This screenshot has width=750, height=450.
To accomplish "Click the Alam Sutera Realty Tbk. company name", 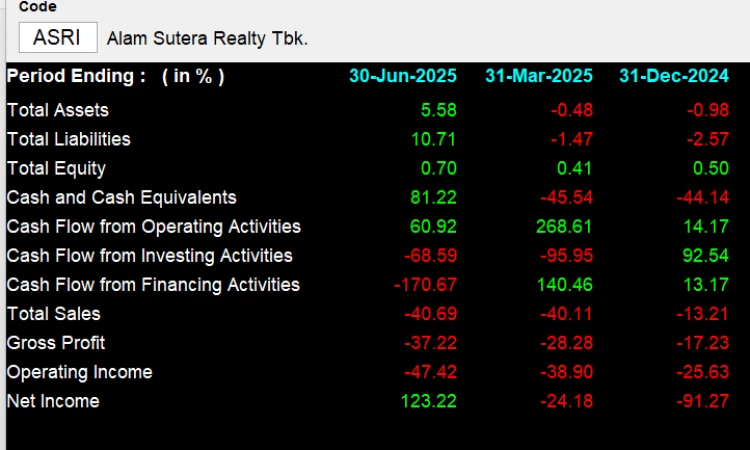I will click(x=207, y=39).
